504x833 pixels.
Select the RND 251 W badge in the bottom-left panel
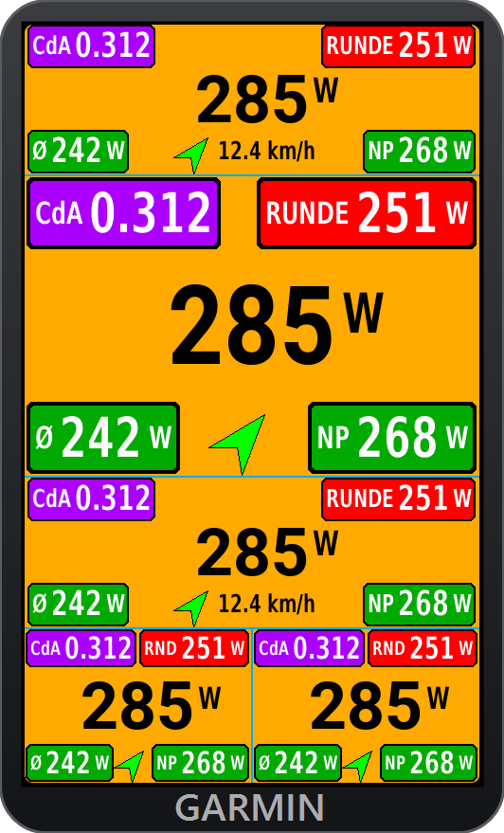[x=194, y=648]
